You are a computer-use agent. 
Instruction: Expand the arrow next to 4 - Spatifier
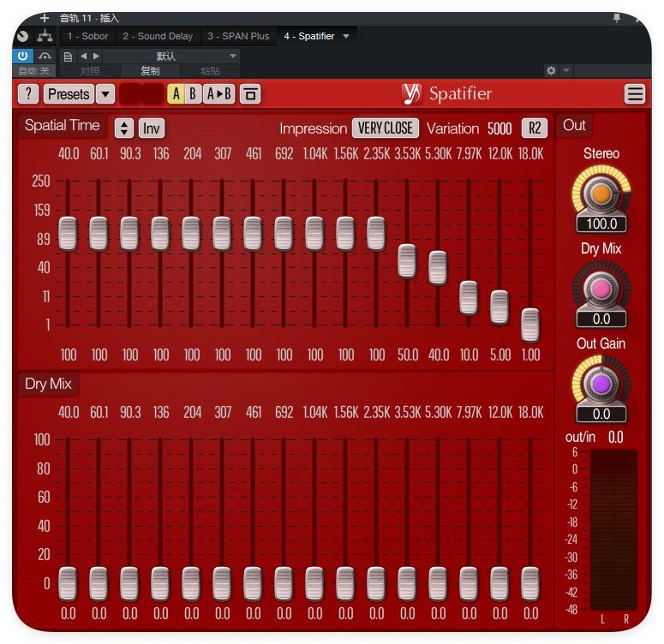click(346, 36)
